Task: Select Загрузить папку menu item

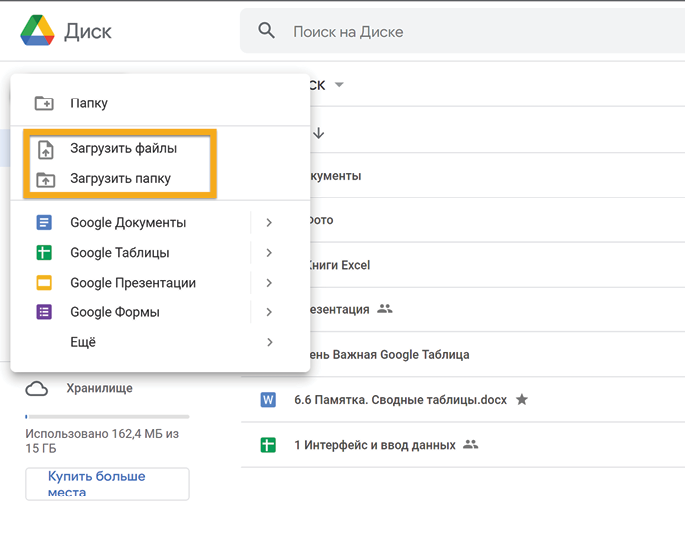Action: [x=120, y=179]
